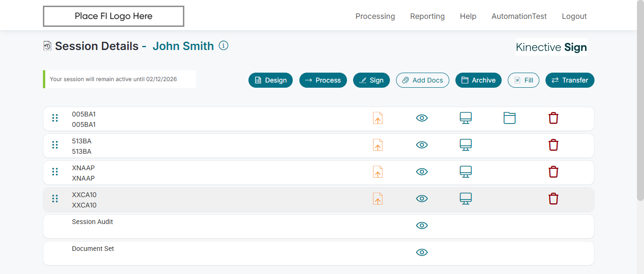The image size is (644, 274).
Task: Open monitor icon for 513BA document
Action: (x=466, y=145)
